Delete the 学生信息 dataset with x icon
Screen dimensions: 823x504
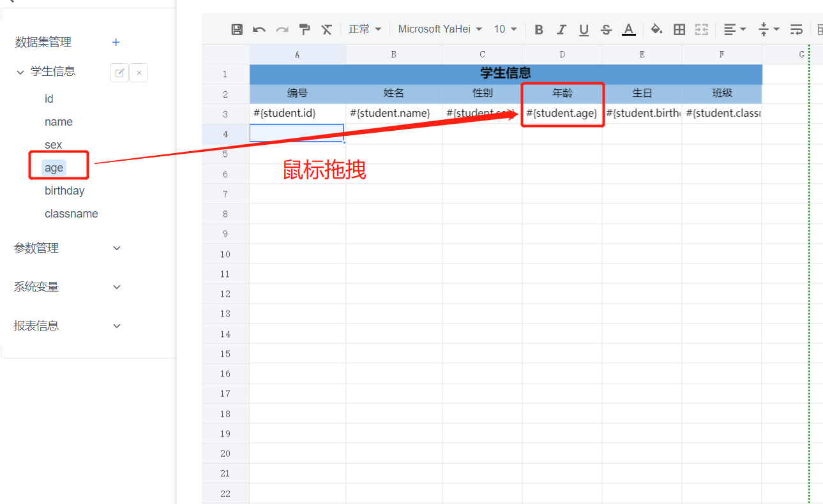139,73
